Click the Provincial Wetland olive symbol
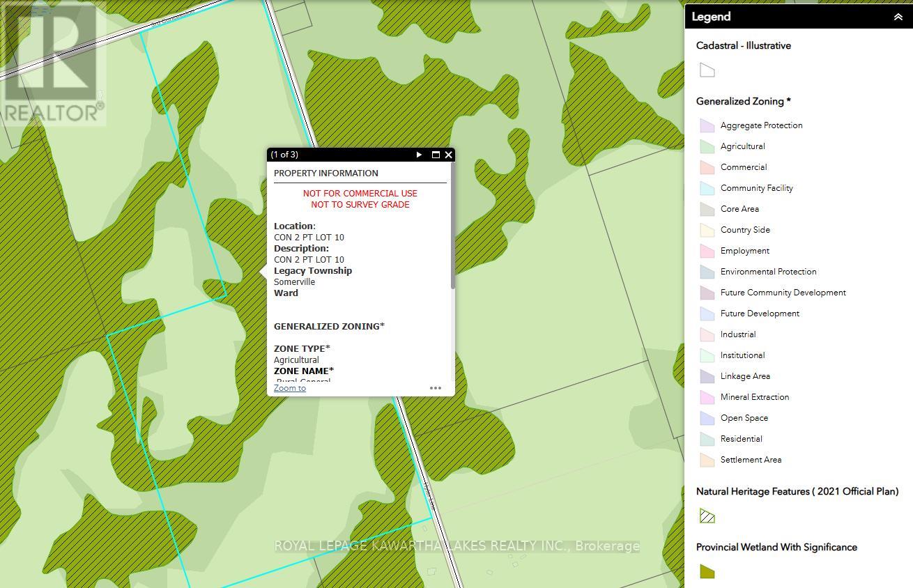Screen dimensions: 913x588 707,572
